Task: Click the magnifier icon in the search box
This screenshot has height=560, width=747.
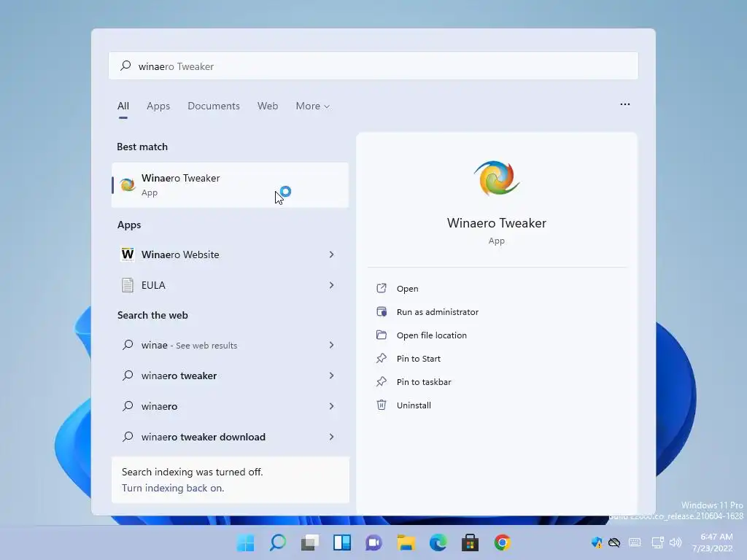Action: click(125, 66)
